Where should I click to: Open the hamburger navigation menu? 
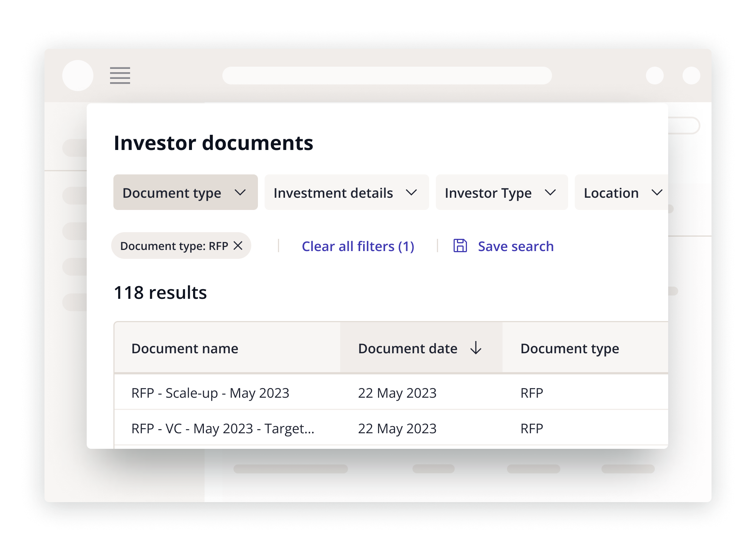[120, 76]
